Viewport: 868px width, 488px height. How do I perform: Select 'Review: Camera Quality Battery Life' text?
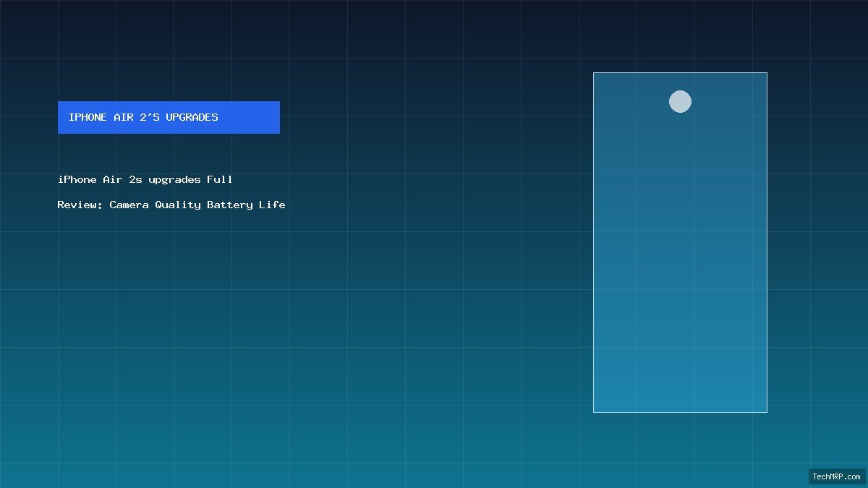(171, 205)
